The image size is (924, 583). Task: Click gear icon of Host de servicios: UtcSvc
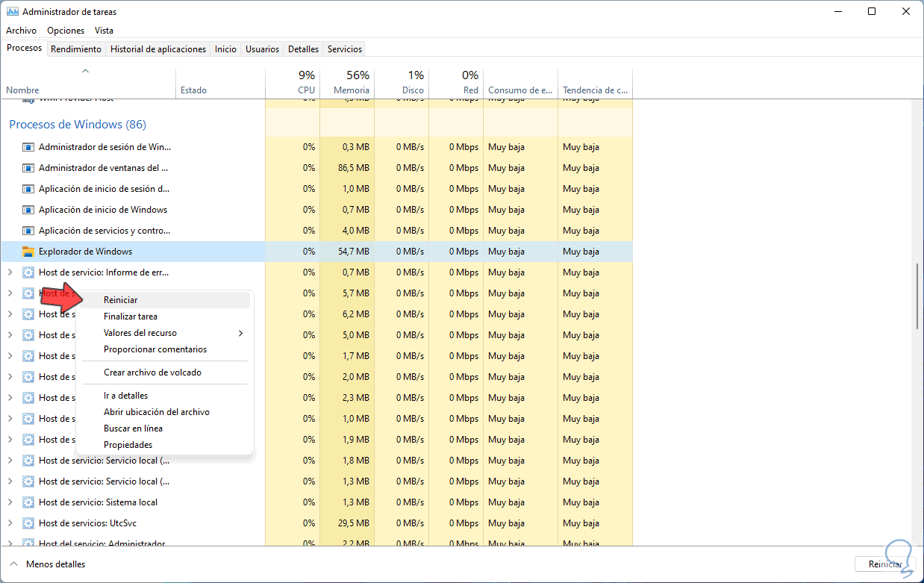coord(28,523)
